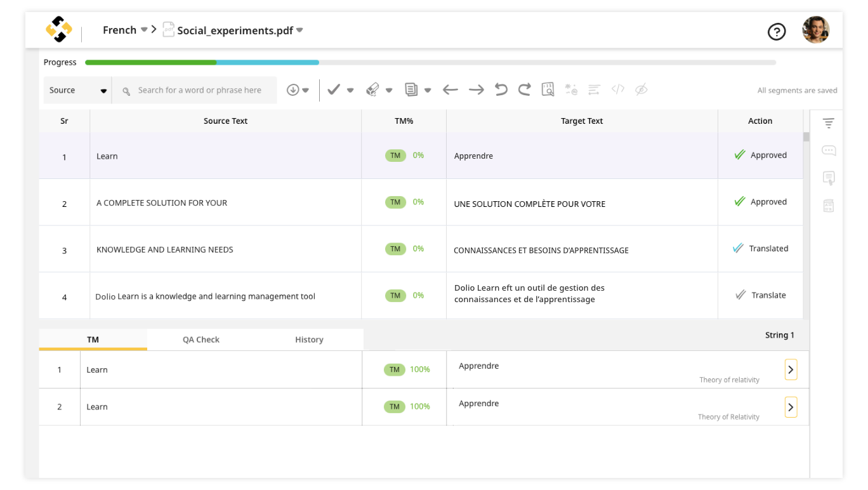Click the download circle arrow icon
Screen dimensions: 868x490
pos(293,90)
